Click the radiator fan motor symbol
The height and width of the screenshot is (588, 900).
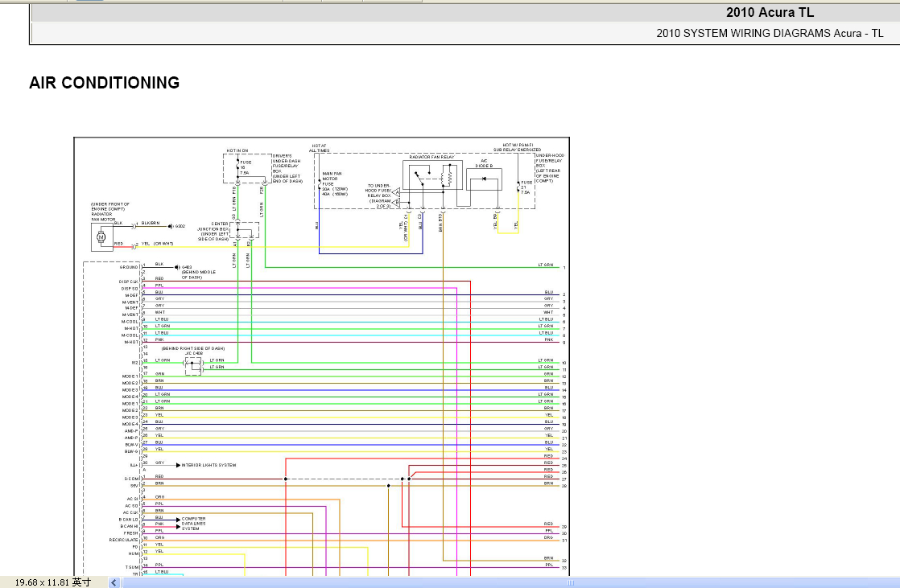point(101,237)
